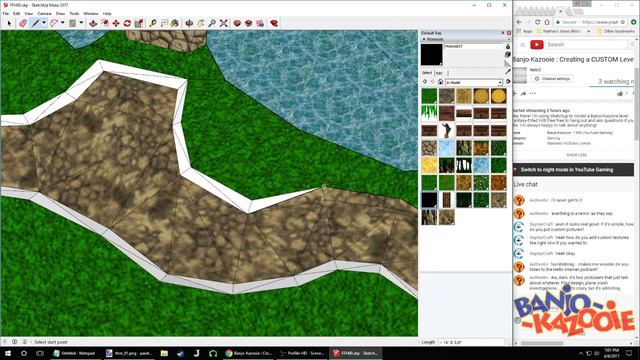The image size is (640, 360).
Task: Open the File menu
Action: pos(6,13)
